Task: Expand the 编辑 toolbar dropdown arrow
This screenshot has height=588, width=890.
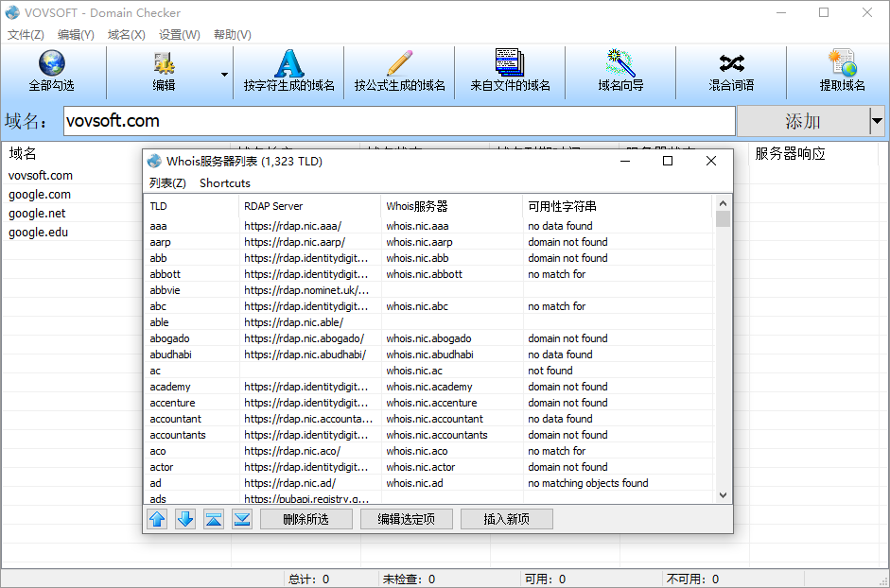Action: [x=224, y=75]
